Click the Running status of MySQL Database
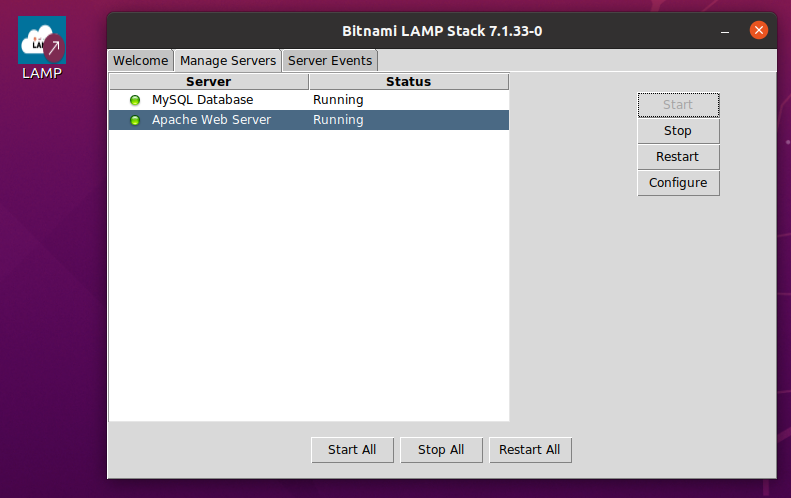The height and width of the screenshot is (498, 791). (x=338, y=100)
